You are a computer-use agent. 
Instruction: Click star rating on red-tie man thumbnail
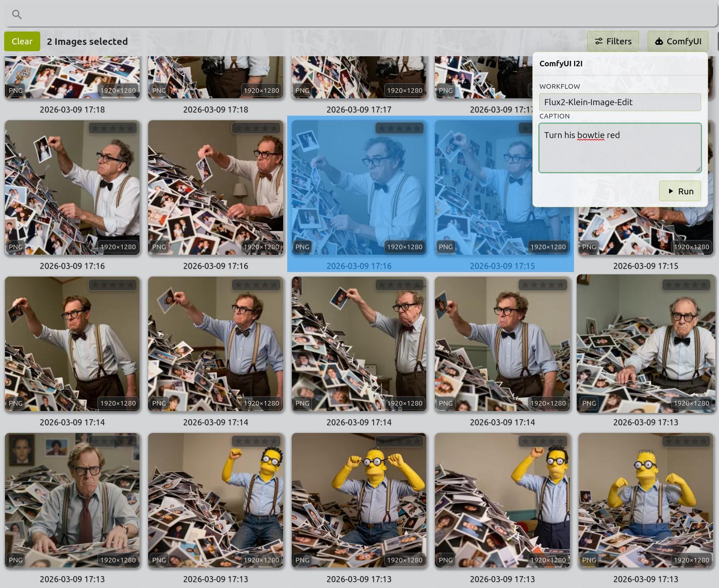113,441
